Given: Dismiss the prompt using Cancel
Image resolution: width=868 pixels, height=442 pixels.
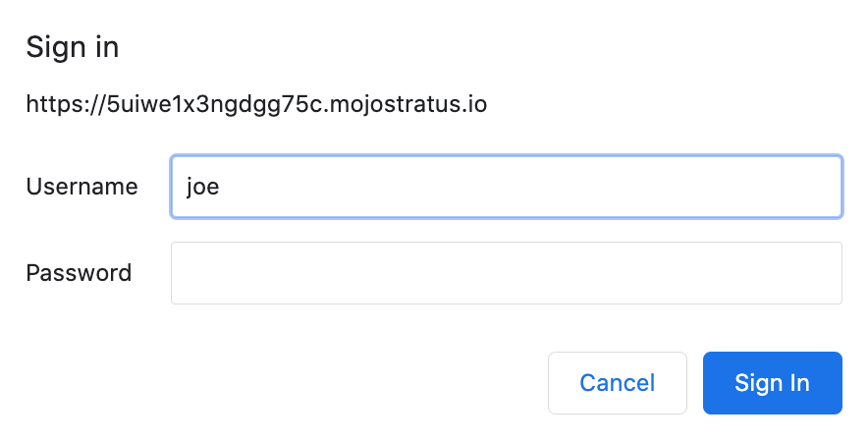Looking at the screenshot, I should pyautogui.click(x=618, y=383).
